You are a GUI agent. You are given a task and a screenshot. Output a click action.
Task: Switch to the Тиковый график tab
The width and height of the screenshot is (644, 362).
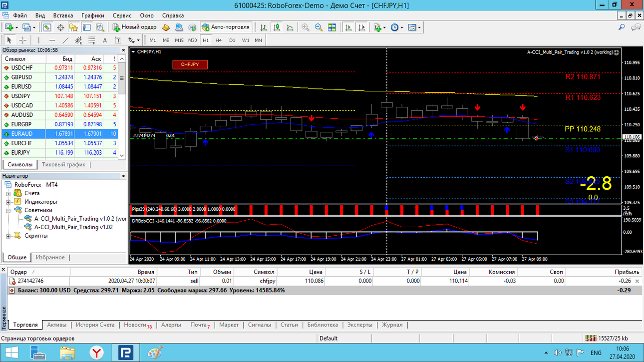(63, 164)
